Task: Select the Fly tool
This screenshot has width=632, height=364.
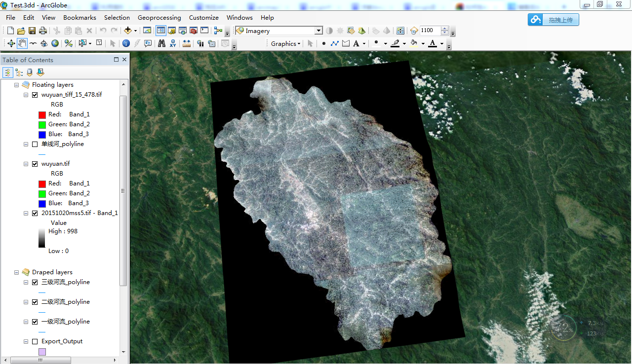Action: [x=33, y=43]
